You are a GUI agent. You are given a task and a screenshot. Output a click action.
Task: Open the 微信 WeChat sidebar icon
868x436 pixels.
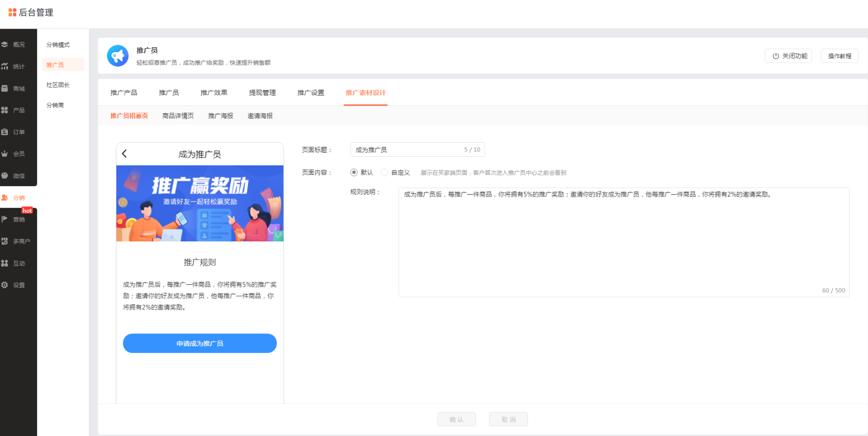(x=5, y=176)
